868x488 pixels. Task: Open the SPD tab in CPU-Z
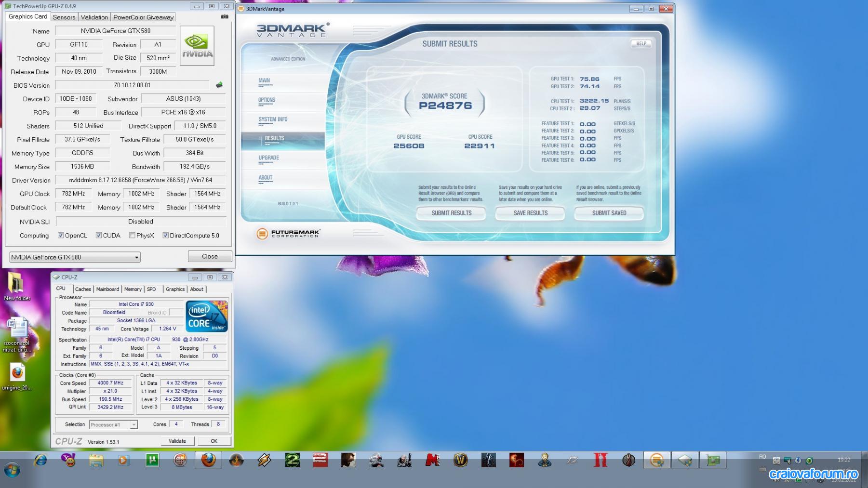[x=151, y=289]
